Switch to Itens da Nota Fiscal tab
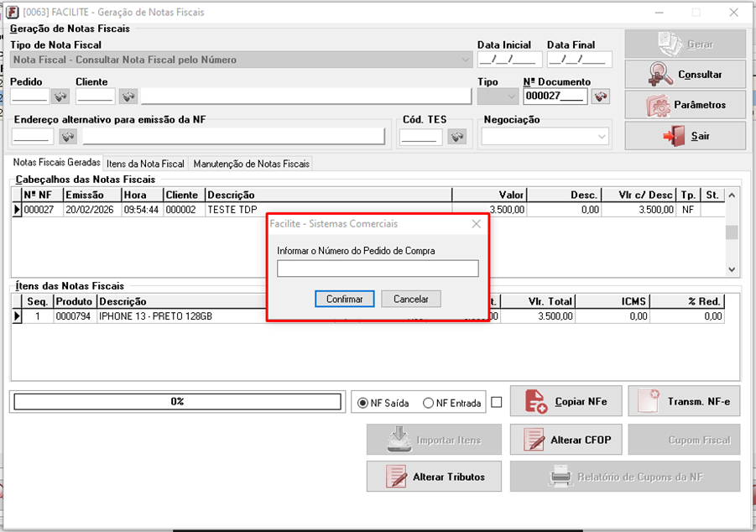The image size is (756, 532). (x=145, y=164)
